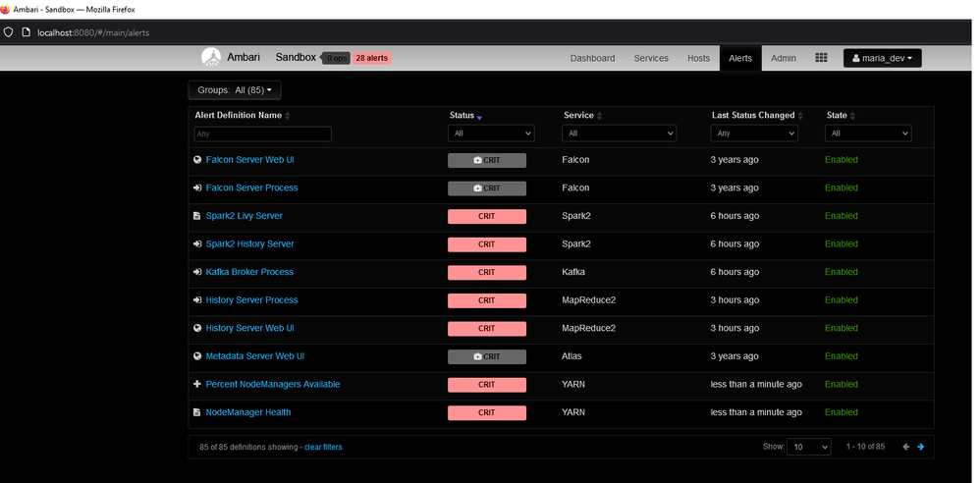The image size is (980, 483).
Task: Switch to the Dashboard tab
Action: tap(592, 58)
